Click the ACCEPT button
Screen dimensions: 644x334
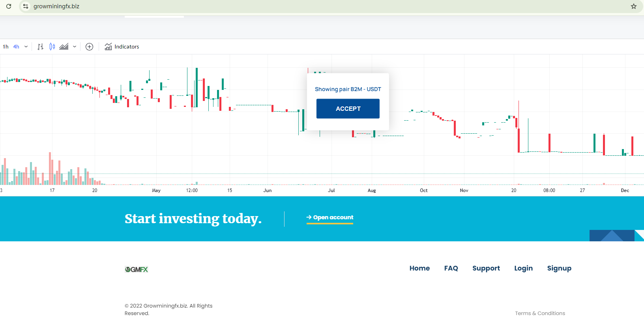(x=348, y=108)
